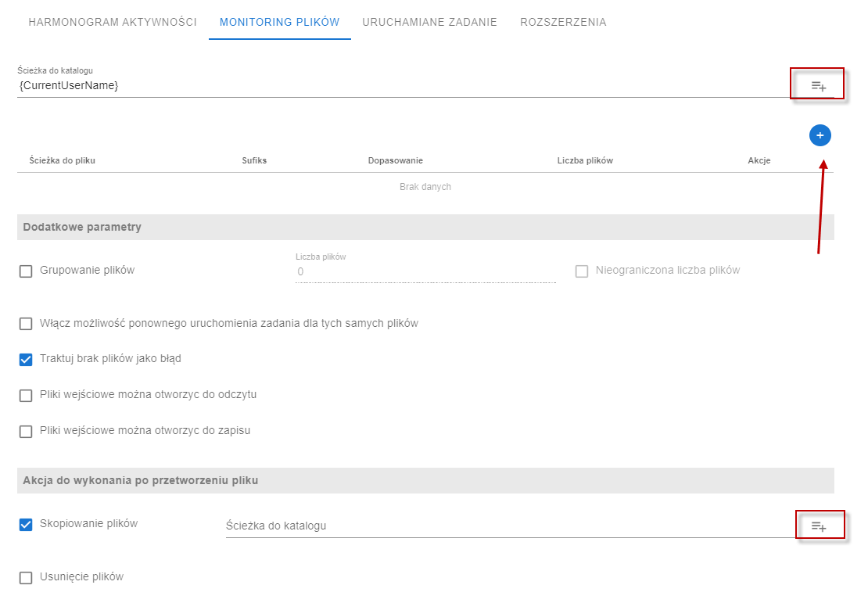Screen dimensions: 868x603
Task: Enable the Usunięcie plików checkbox
Action: (x=26, y=577)
